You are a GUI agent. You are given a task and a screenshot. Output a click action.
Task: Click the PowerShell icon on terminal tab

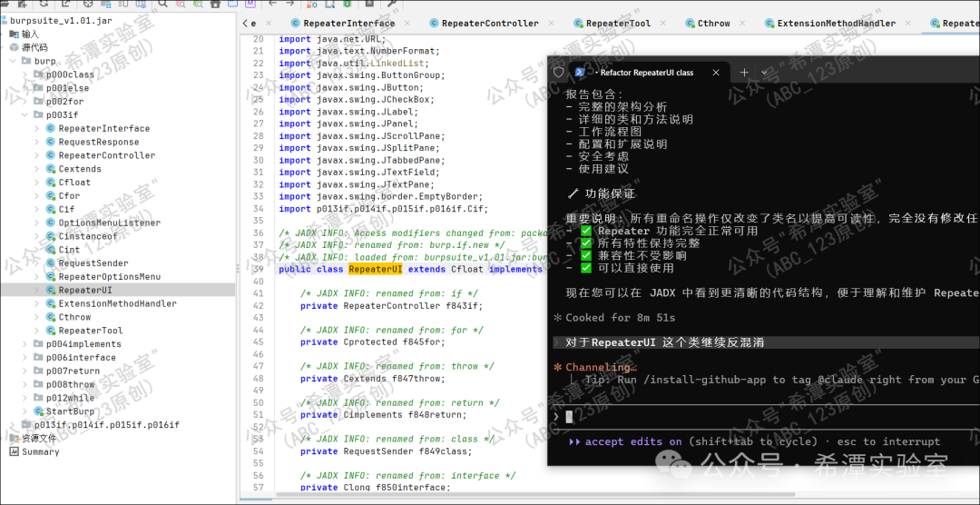(x=581, y=72)
